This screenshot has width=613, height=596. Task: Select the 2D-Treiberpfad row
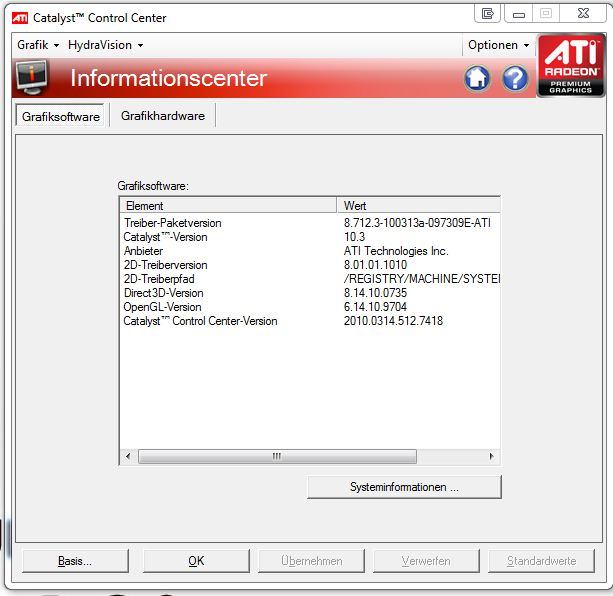(x=310, y=279)
